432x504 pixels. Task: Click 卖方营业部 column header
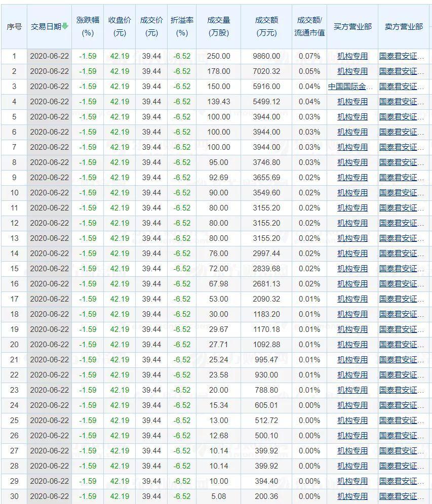click(x=404, y=27)
